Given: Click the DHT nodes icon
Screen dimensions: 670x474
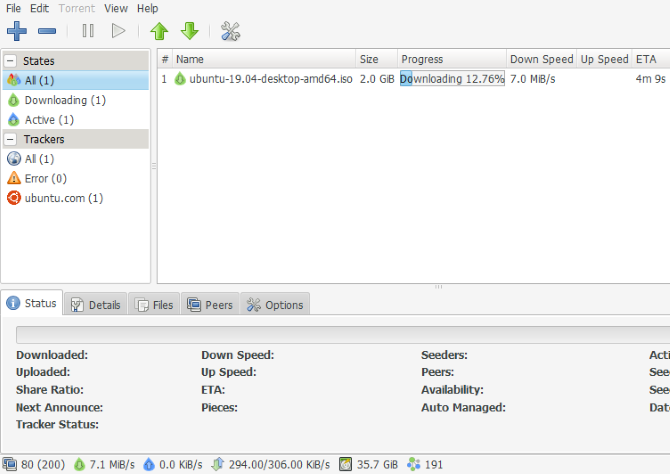Looking at the screenshot, I should click(x=414, y=464).
